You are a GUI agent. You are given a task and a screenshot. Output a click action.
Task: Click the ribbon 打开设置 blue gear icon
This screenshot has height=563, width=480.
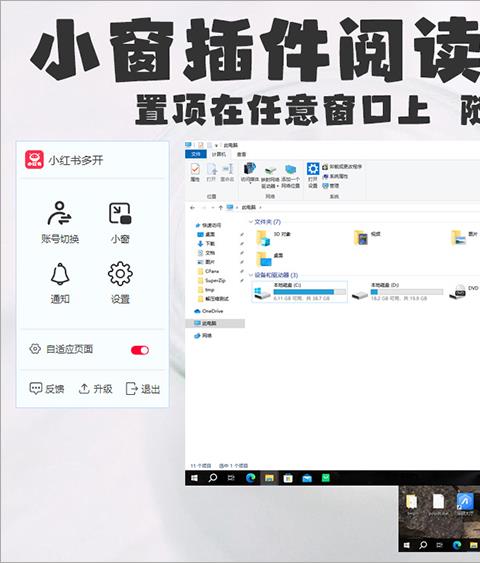313,169
